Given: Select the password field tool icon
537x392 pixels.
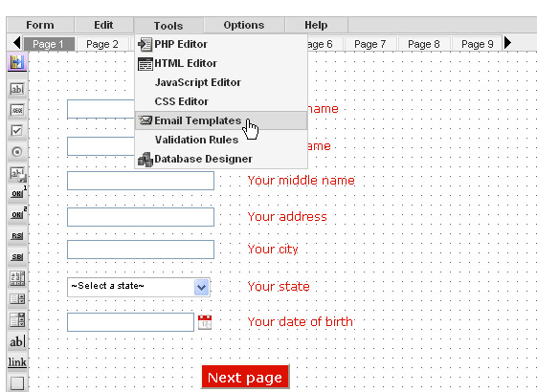Looking at the screenshot, I should click(x=17, y=110).
